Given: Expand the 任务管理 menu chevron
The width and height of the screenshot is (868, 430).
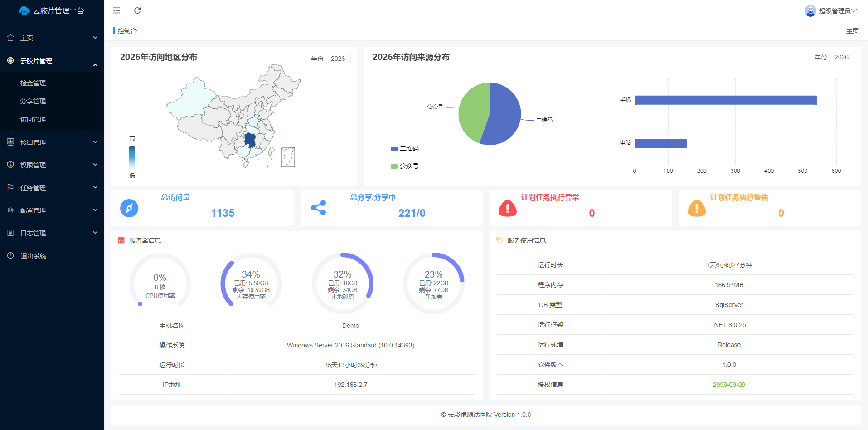Looking at the screenshot, I should [x=95, y=187].
